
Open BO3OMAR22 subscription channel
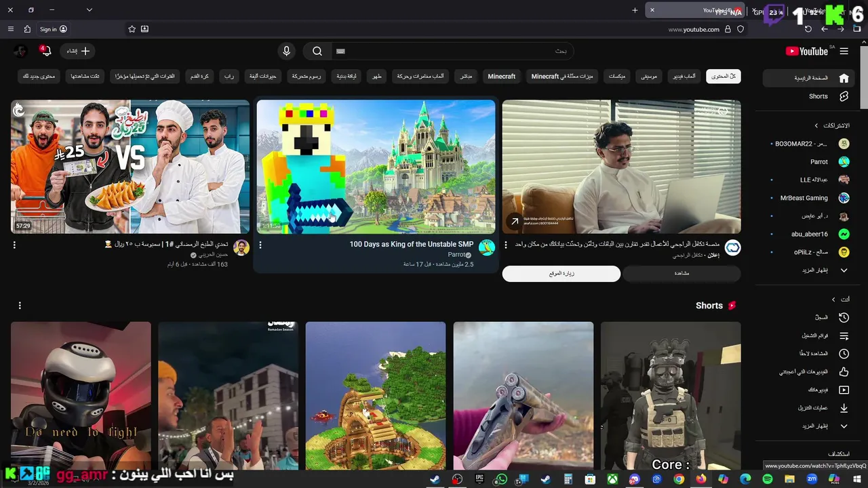click(x=807, y=144)
